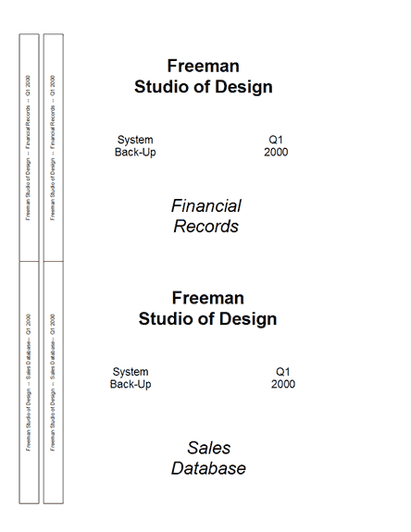Viewport: 411px width, 532px height.
Task: Select the upper 'System Back-Up' text
Action: [x=135, y=146]
